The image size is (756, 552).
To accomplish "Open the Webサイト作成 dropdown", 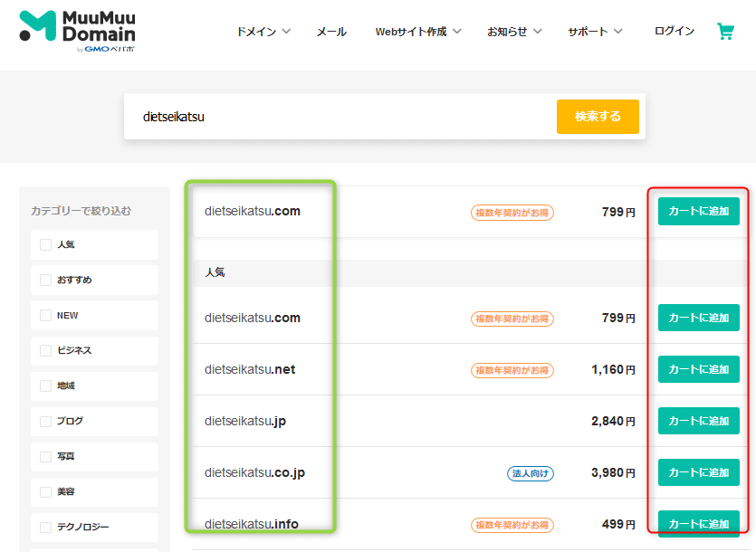I will coord(418,32).
